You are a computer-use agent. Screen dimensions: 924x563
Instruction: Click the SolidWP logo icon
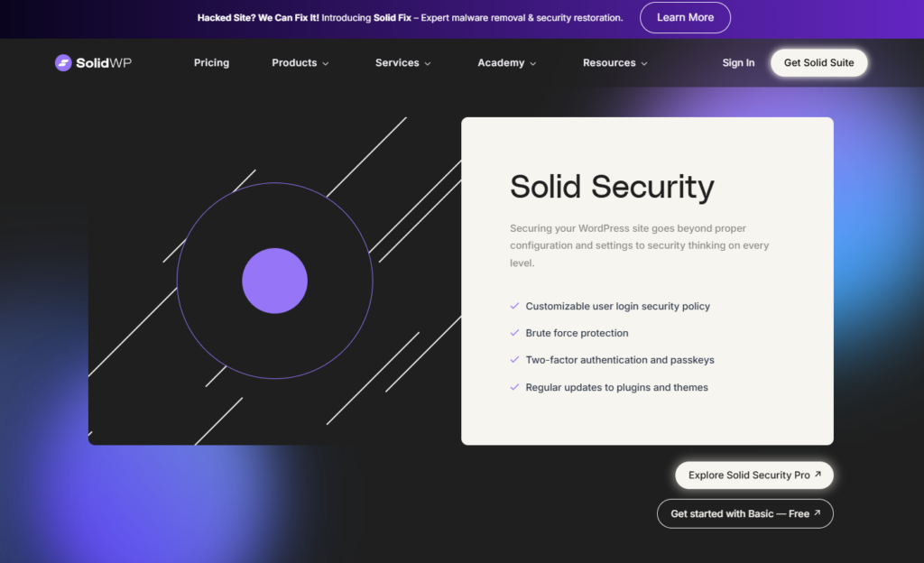pos(63,62)
